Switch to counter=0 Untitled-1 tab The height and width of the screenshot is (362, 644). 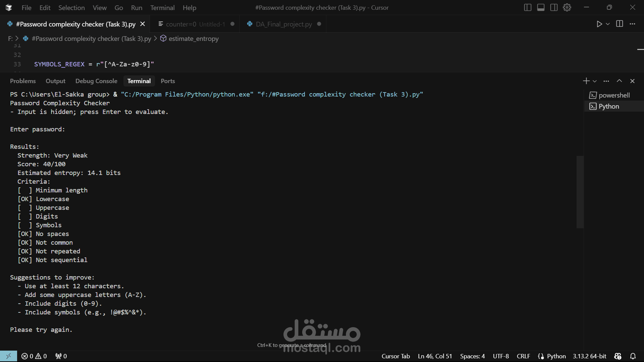pos(196,24)
